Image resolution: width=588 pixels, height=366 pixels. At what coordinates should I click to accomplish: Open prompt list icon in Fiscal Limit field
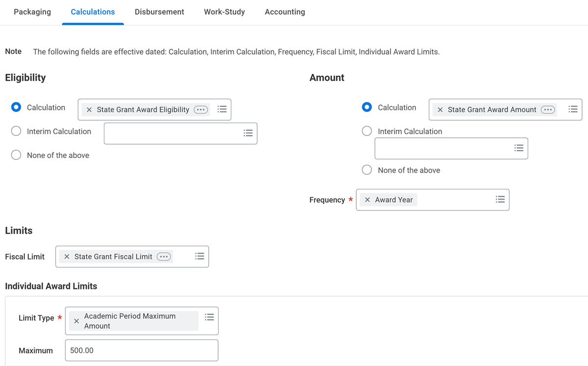click(x=199, y=256)
